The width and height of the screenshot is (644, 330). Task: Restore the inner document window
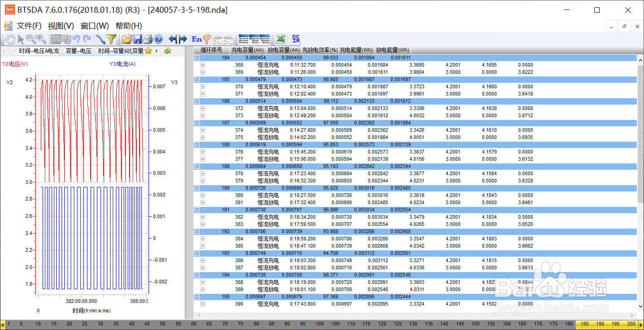[x=625, y=26]
